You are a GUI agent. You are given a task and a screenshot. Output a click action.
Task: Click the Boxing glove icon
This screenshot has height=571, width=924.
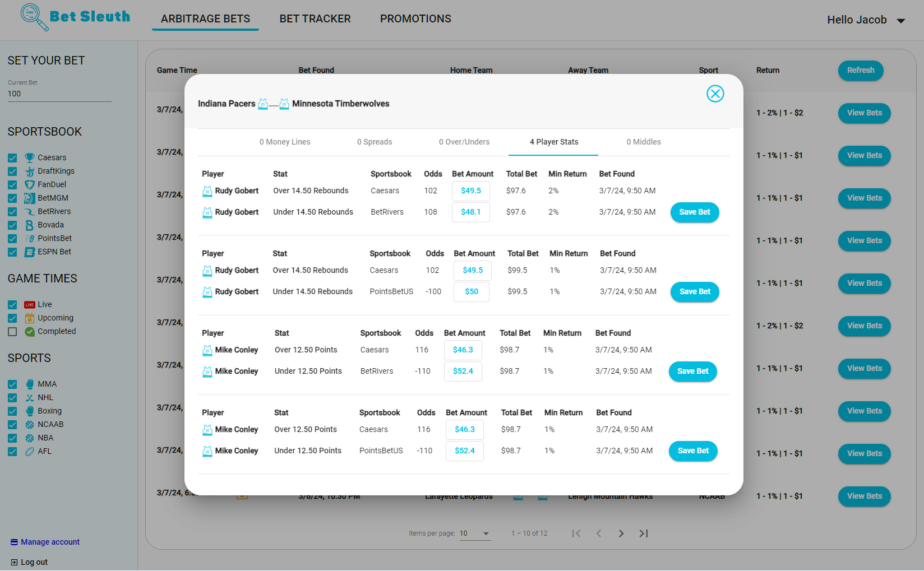pyautogui.click(x=30, y=411)
